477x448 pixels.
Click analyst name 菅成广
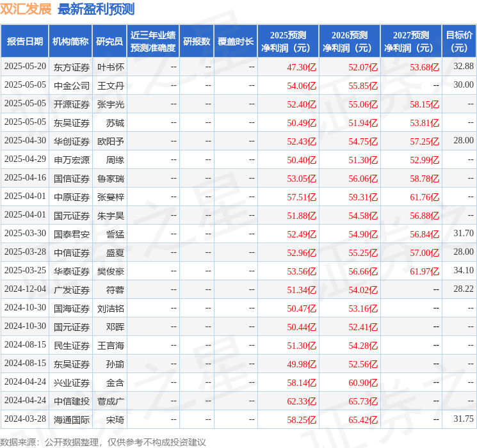(110, 401)
